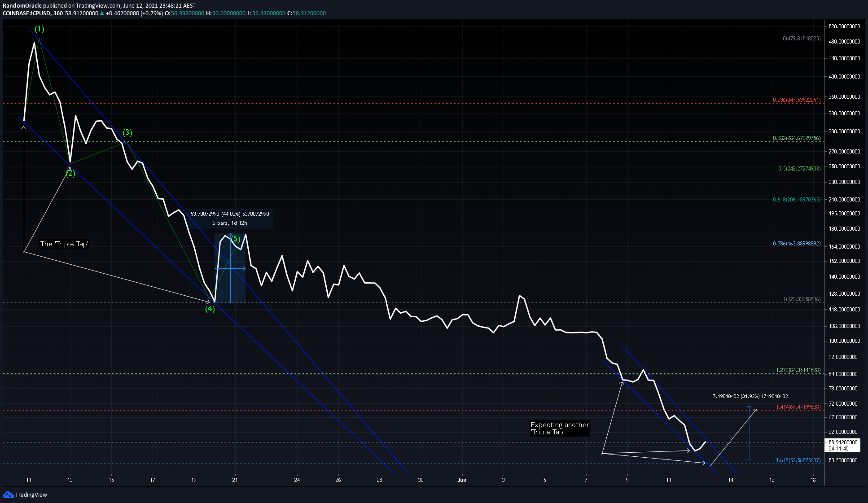Click the TradingView logo icon
Viewport: 868px width, 503px height.
(x=8, y=494)
